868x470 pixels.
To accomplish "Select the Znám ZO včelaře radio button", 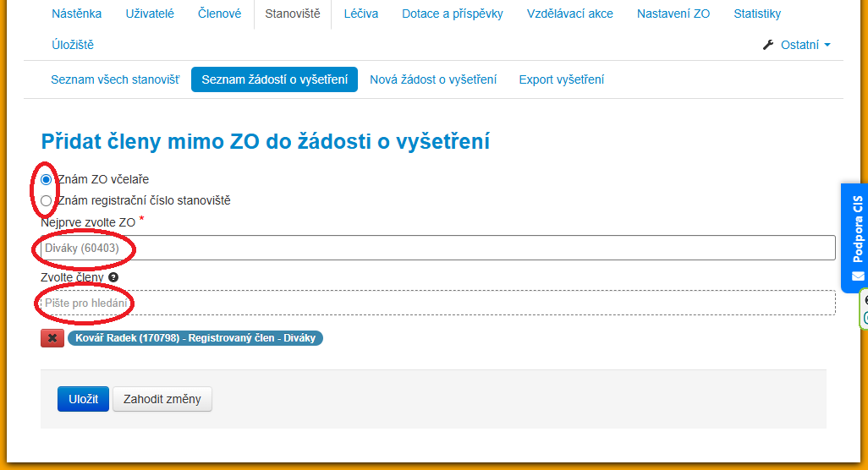I will [x=47, y=179].
